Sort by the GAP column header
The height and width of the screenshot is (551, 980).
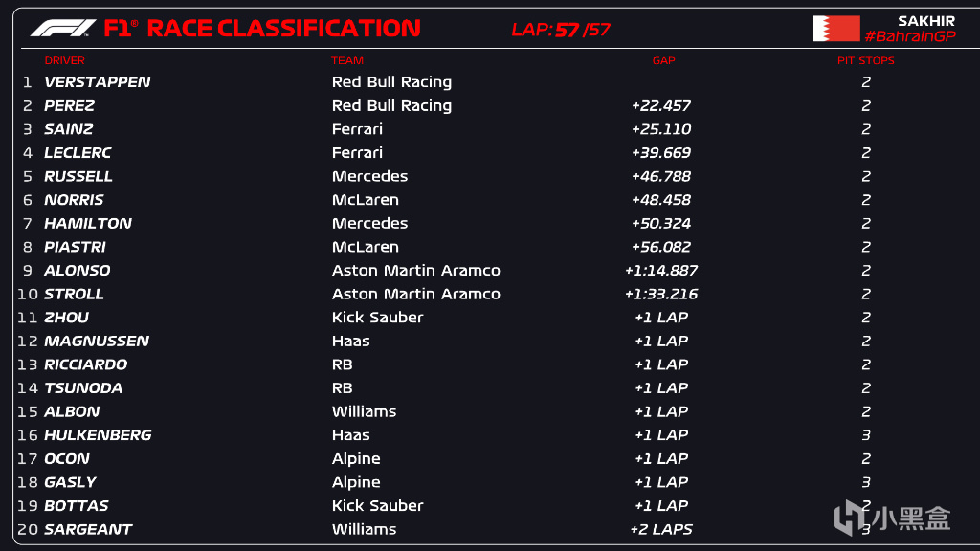click(x=663, y=60)
